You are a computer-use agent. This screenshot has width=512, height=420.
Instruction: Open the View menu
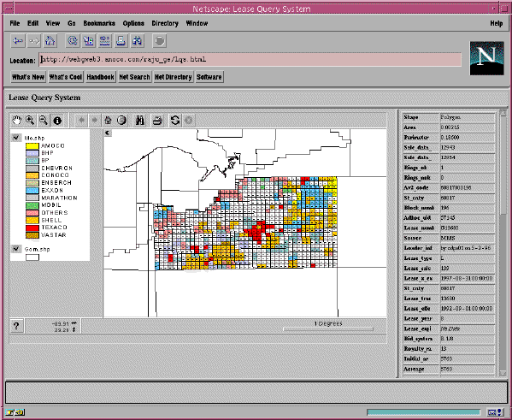click(53, 23)
